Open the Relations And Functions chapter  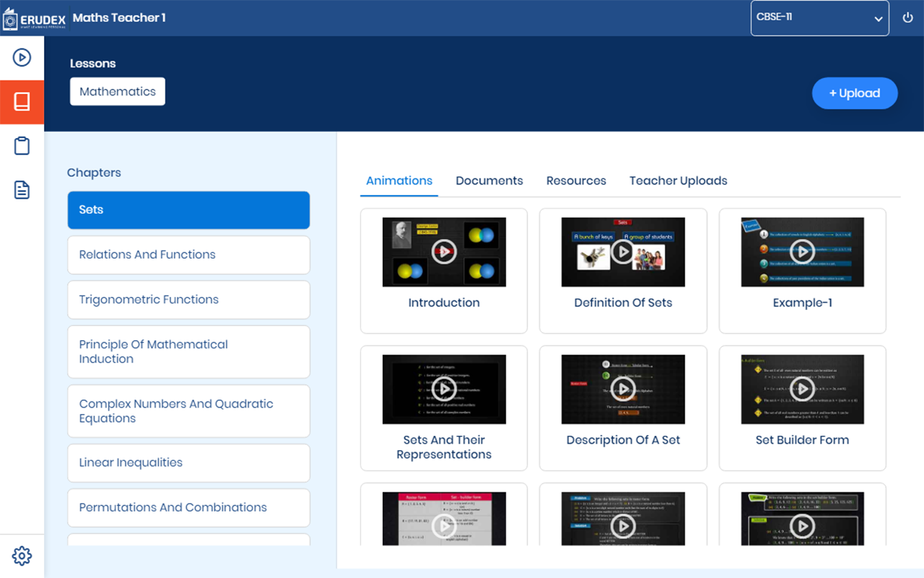[188, 255]
